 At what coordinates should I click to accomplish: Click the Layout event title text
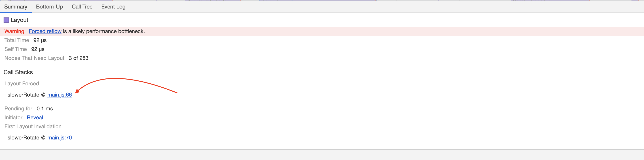[x=19, y=20]
